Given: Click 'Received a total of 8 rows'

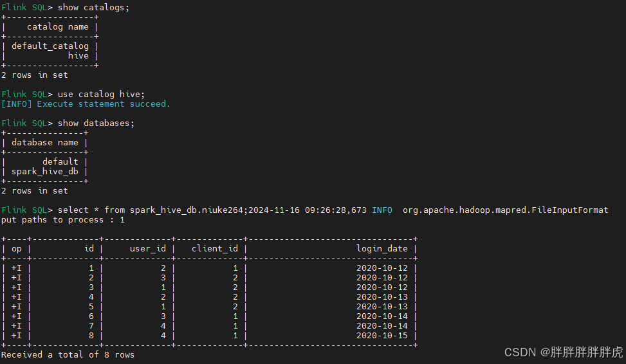Looking at the screenshot, I should pos(68,355).
